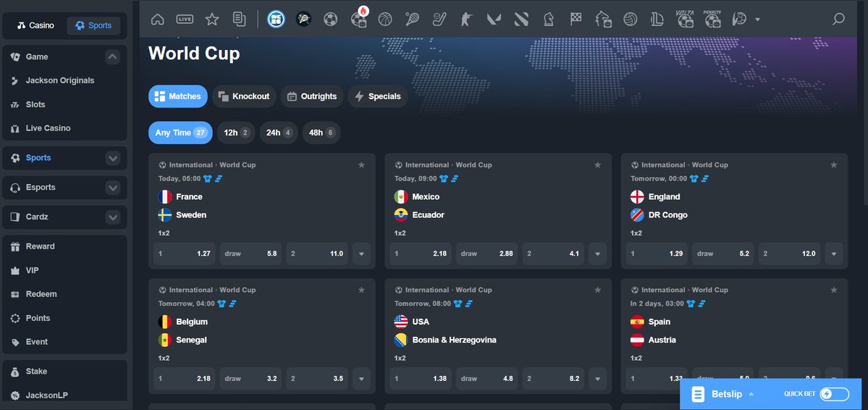Select the volleyball sport icon
Image resolution: width=868 pixels, height=410 pixels.
(630, 20)
